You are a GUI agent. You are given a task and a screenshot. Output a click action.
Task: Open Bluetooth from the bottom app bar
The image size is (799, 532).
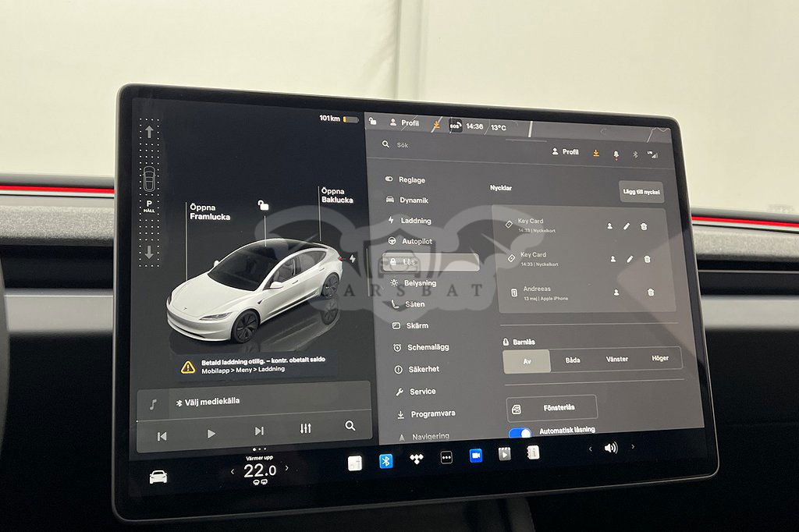385,461
